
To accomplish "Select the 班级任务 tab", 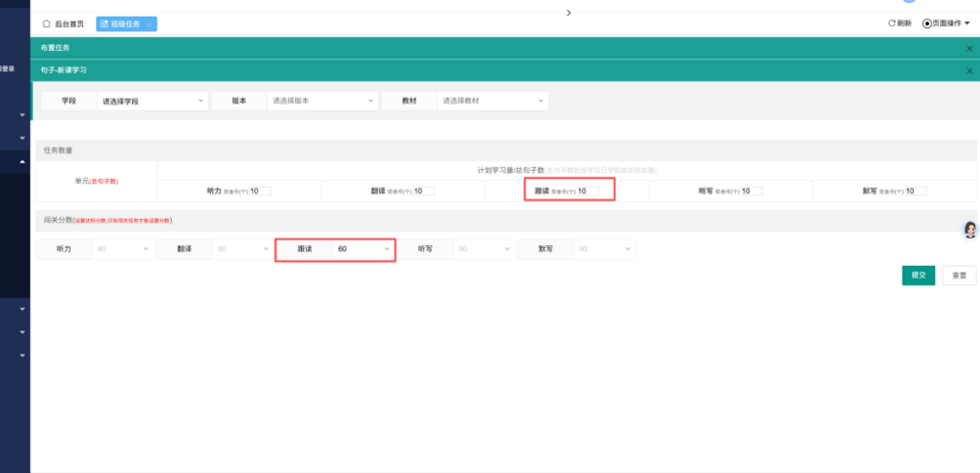I will click(x=127, y=23).
